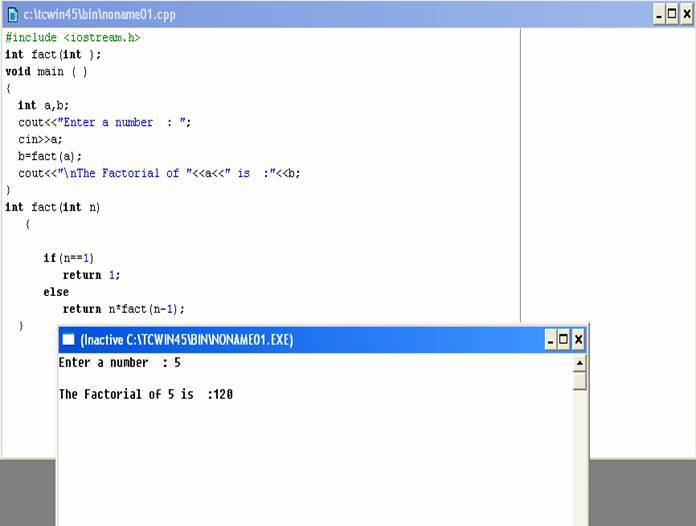The height and width of the screenshot is (526, 696).
Task: Click the 'void main ( )' line
Action: click(x=46, y=71)
